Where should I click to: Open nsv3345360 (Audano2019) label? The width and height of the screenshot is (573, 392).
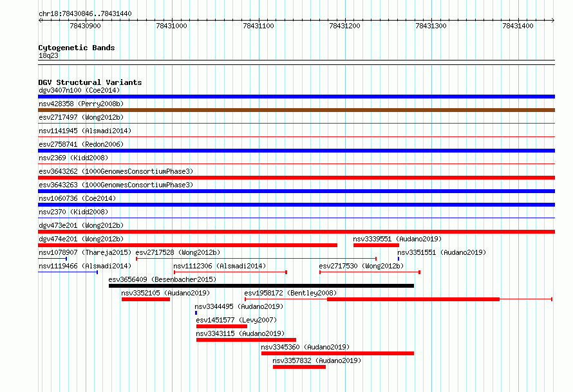coord(305,347)
